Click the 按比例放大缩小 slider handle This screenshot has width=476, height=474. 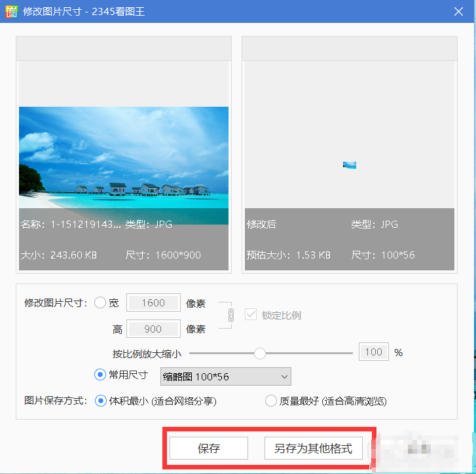click(260, 353)
